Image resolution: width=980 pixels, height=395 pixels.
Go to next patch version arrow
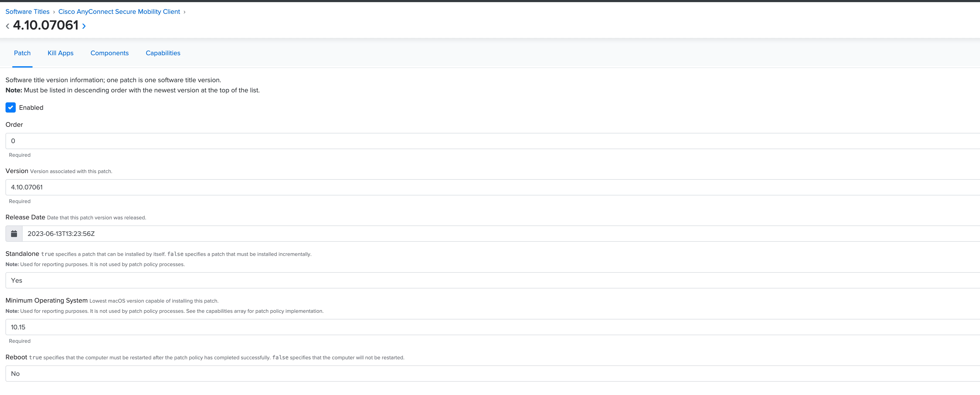84,26
